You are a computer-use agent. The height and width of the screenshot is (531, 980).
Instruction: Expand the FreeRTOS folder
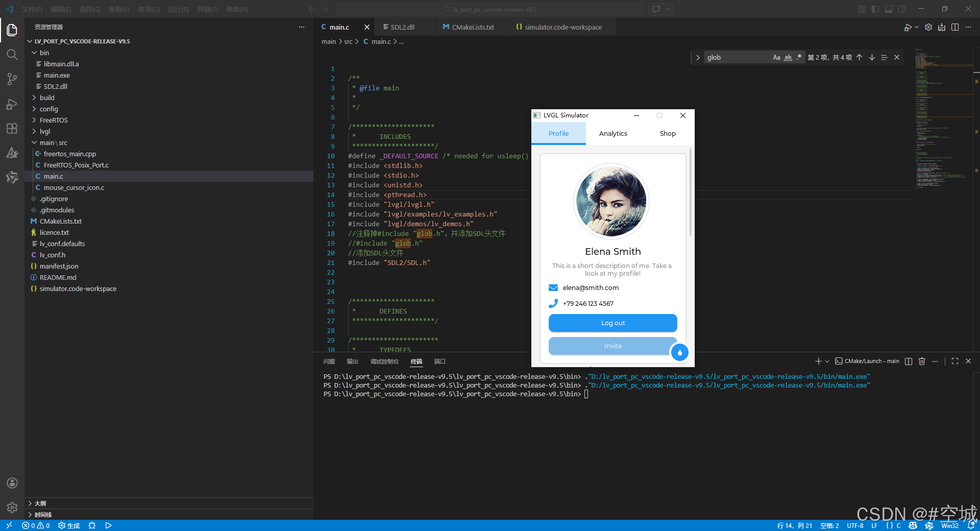(x=54, y=120)
